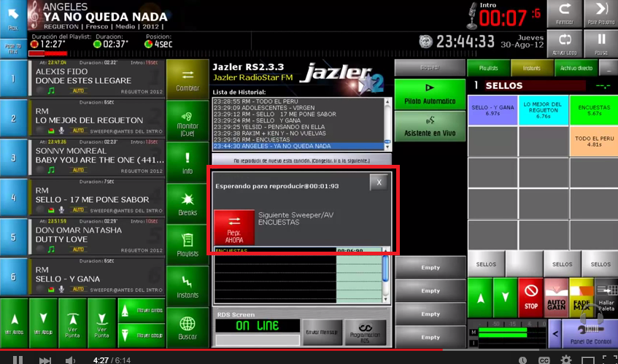
Task: Open Hallar Paleta
Action: (606, 298)
